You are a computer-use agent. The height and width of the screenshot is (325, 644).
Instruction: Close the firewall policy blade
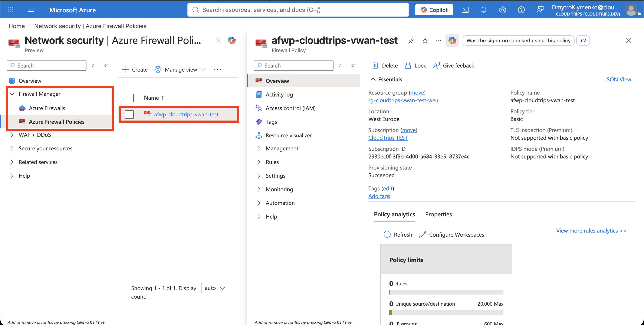(628, 40)
